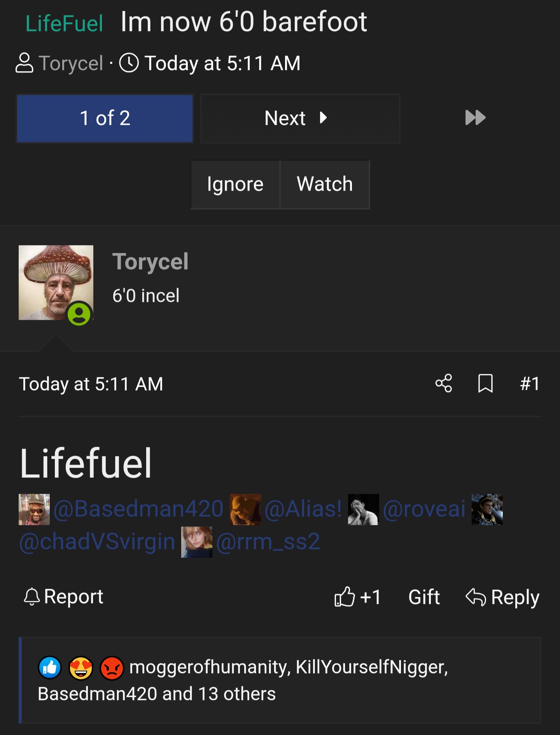The image size is (560, 735).
Task: Report the post via the bell Report link
Action: 63,596
